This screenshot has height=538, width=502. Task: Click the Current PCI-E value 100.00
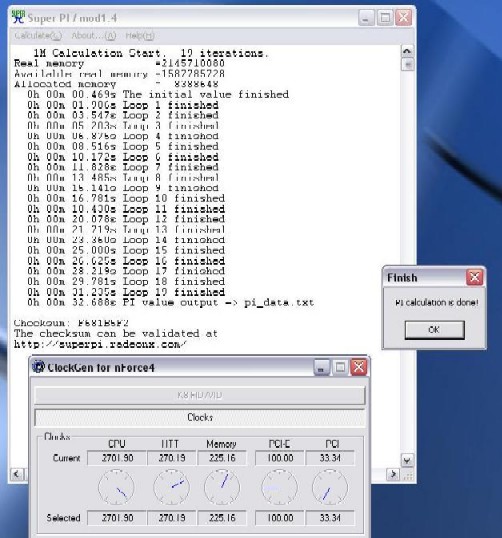click(x=280, y=458)
